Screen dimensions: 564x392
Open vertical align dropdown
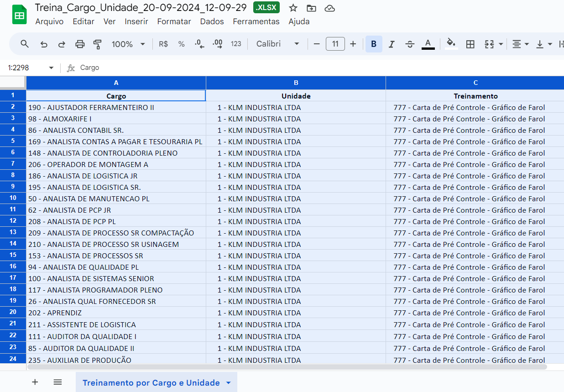(x=544, y=44)
